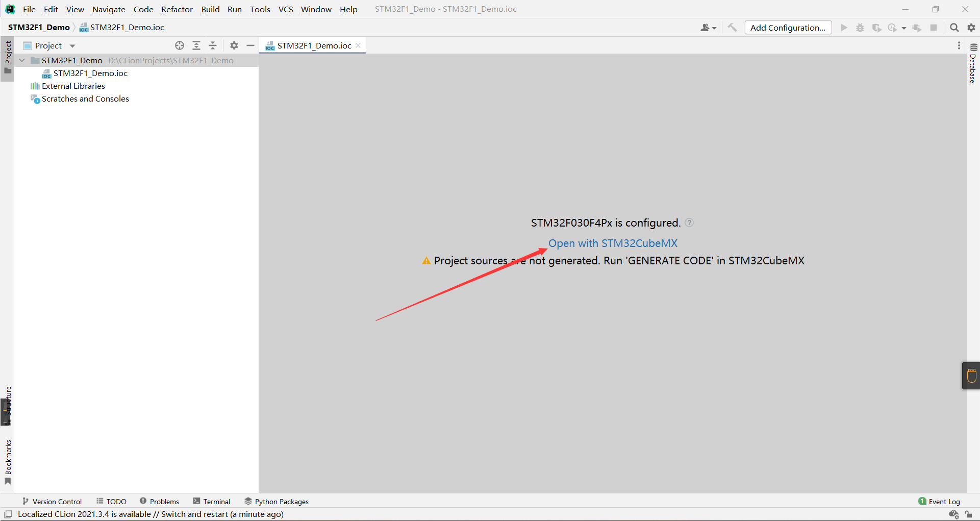The width and height of the screenshot is (980, 521).
Task: Click Add Configuration button
Action: [788, 28]
